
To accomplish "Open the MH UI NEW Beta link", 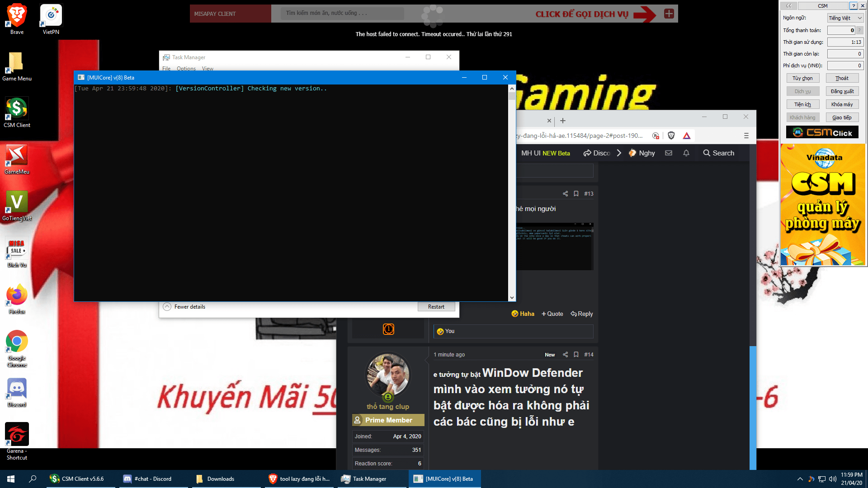I will (x=545, y=153).
